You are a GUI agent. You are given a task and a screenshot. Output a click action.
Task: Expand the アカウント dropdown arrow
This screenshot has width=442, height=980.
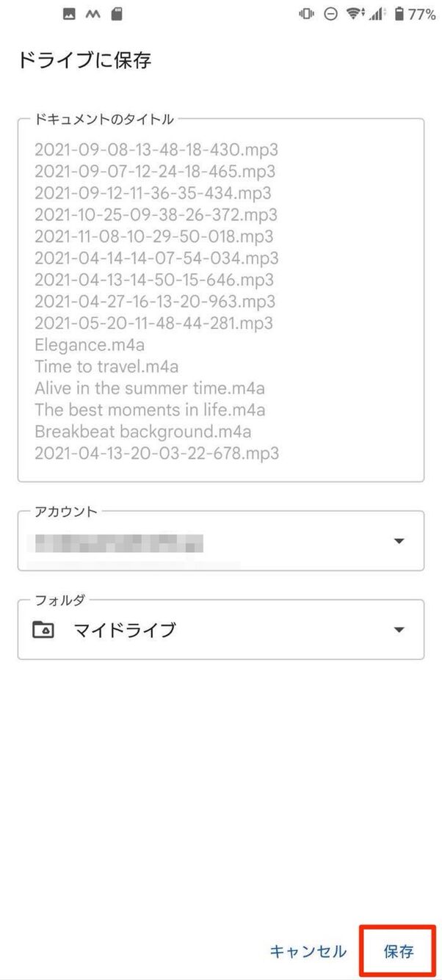point(399,541)
